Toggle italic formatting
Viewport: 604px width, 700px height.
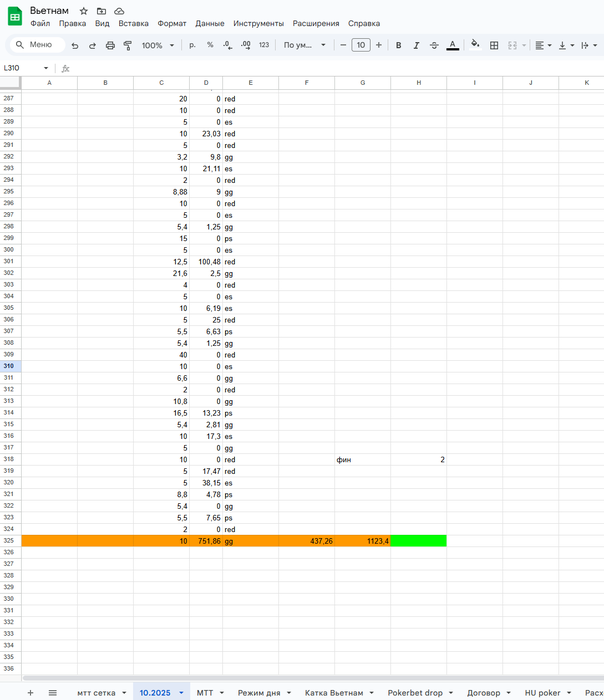coord(416,45)
